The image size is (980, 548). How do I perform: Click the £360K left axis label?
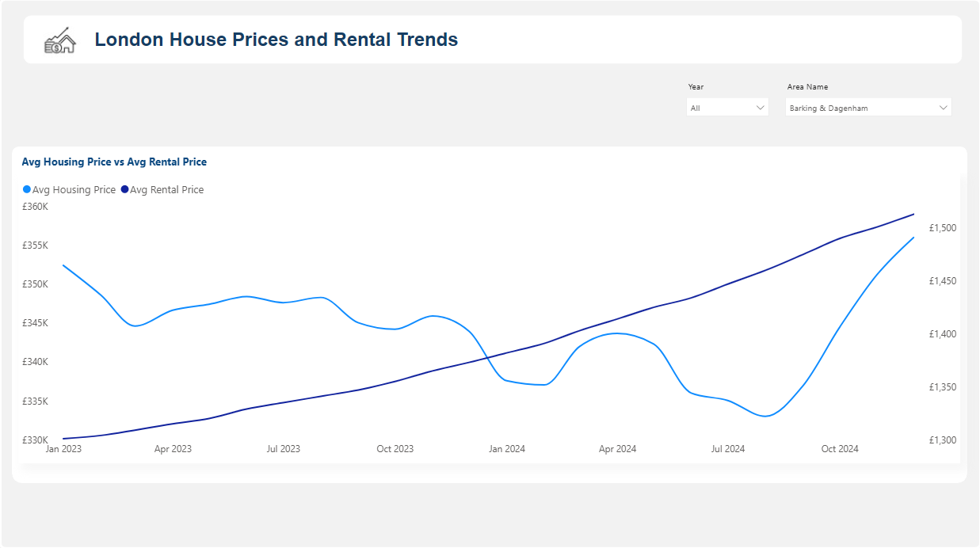35,207
